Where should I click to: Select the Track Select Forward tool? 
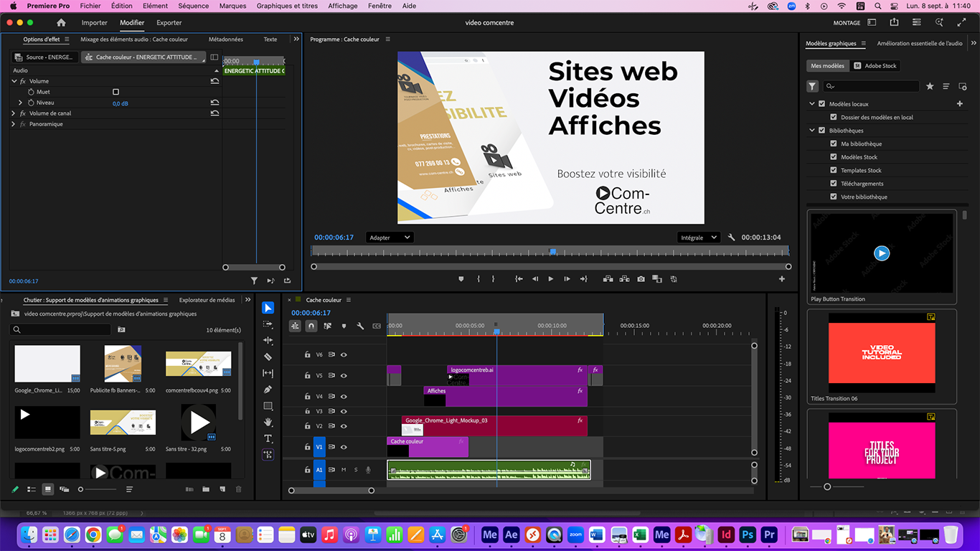pyautogui.click(x=268, y=324)
